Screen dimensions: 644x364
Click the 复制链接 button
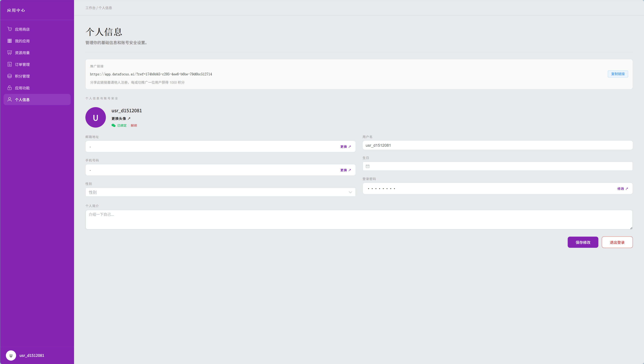pos(618,74)
